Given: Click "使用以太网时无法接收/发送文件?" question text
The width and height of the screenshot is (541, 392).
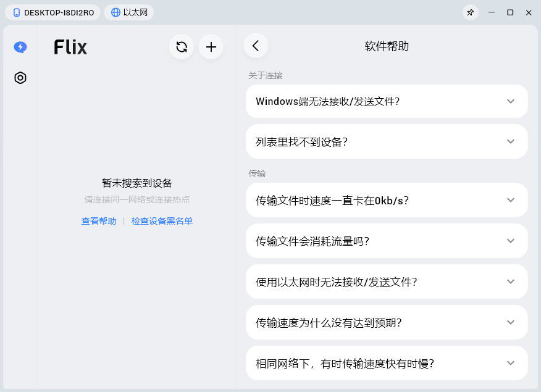Looking at the screenshot, I should pos(337,282).
